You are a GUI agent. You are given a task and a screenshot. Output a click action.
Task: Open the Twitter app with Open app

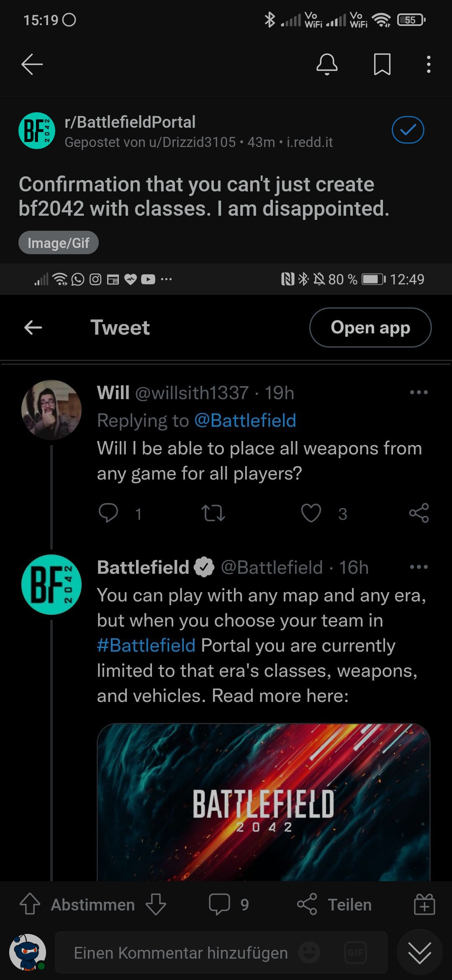(x=370, y=327)
